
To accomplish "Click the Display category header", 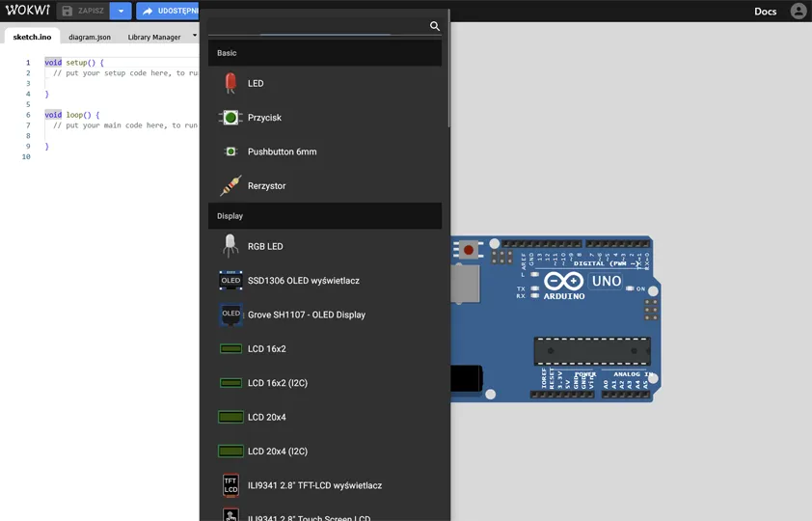I will (x=325, y=216).
